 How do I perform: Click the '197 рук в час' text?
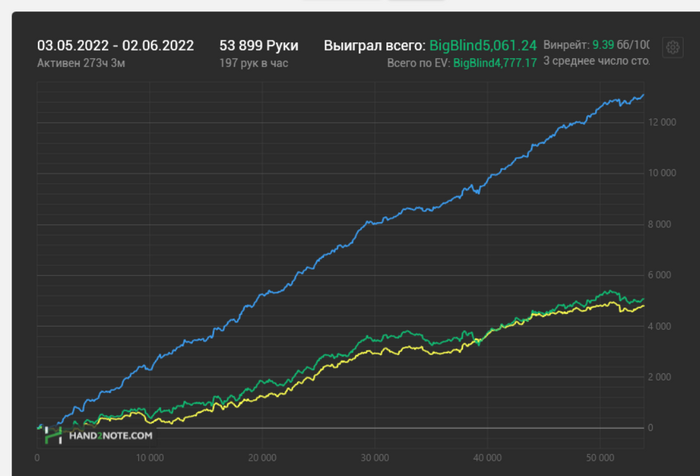point(254,63)
